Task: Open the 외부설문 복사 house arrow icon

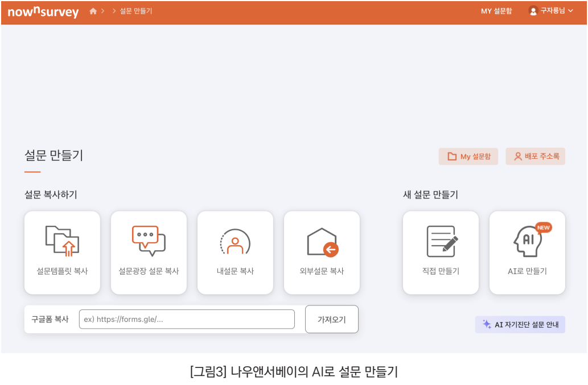Action: coord(323,242)
